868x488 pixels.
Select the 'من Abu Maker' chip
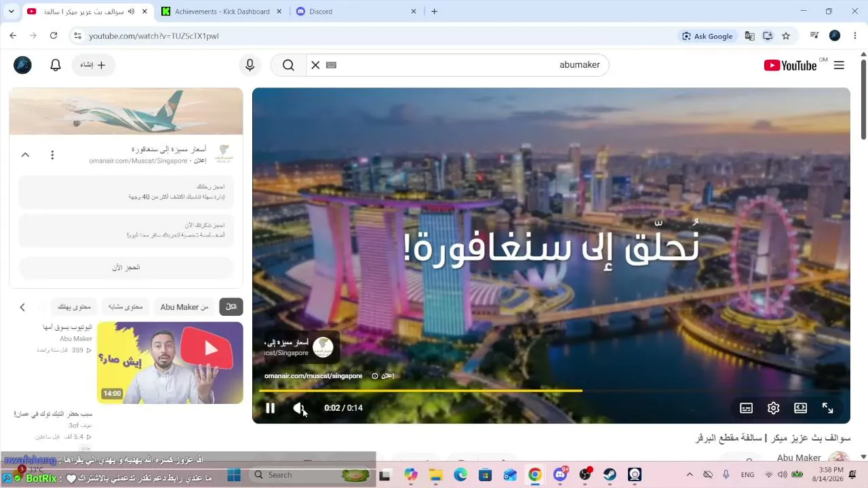pyautogui.click(x=184, y=307)
